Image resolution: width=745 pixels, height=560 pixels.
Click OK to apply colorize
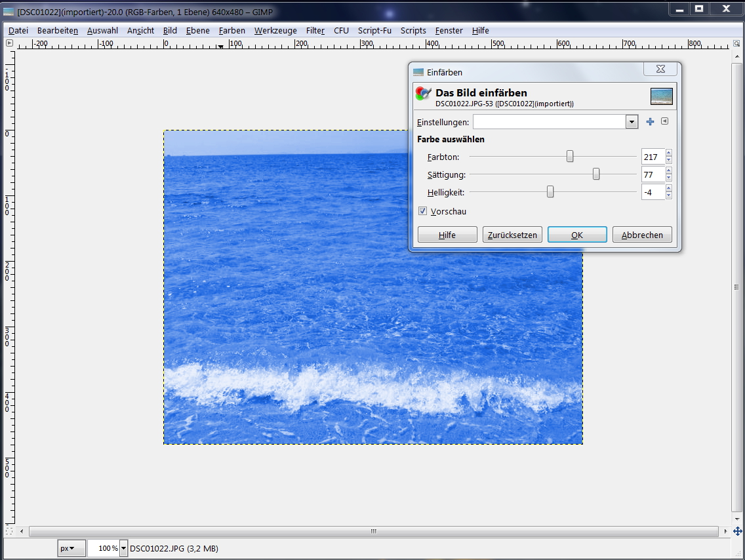coord(576,235)
